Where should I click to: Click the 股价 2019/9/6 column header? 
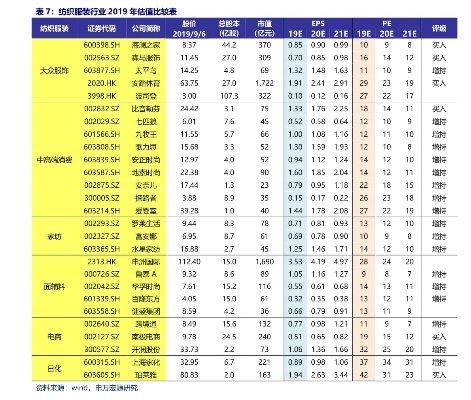pos(189,29)
